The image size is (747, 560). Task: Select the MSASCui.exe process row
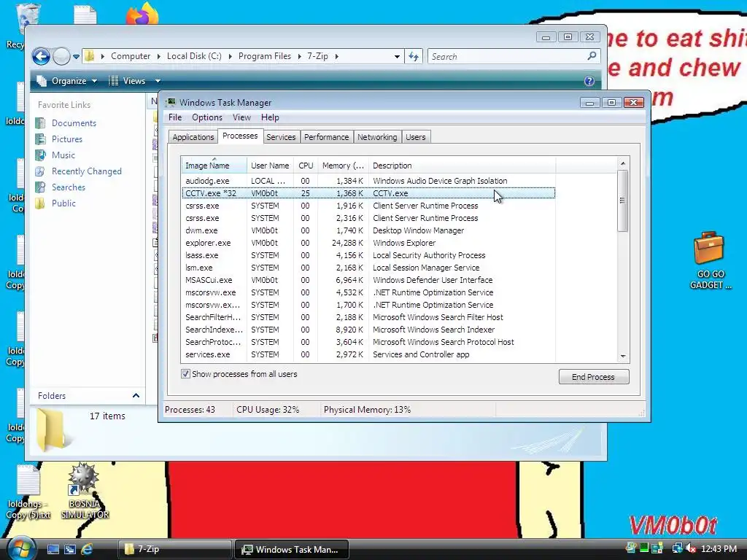tap(368, 280)
